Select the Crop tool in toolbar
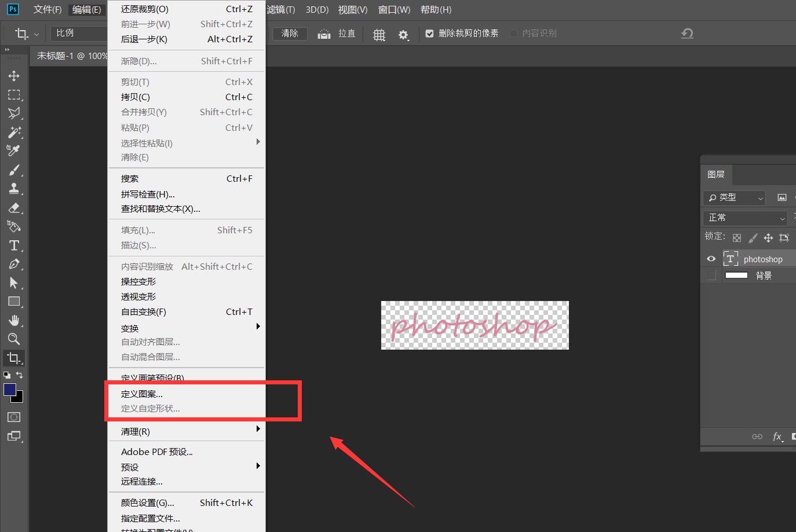Viewport: 796px width, 532px height. pyautogui.click(x=14, y=358)
